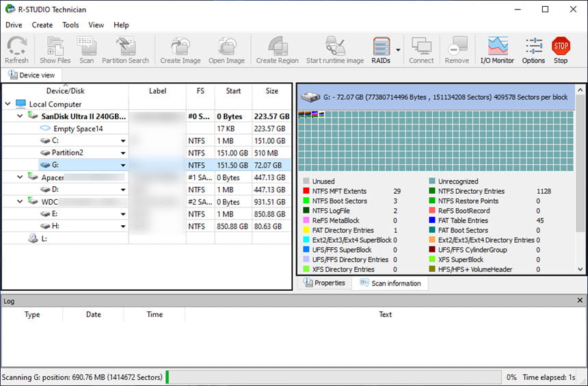Open the dropdown arrow next to G:
Viewport: 588px width, 386px height.
[x=122, y=165]
